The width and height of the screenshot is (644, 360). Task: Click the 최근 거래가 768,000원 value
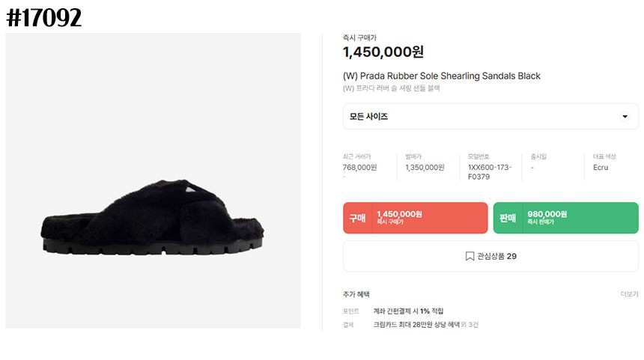pyautogui.click(x=359, y=168)
